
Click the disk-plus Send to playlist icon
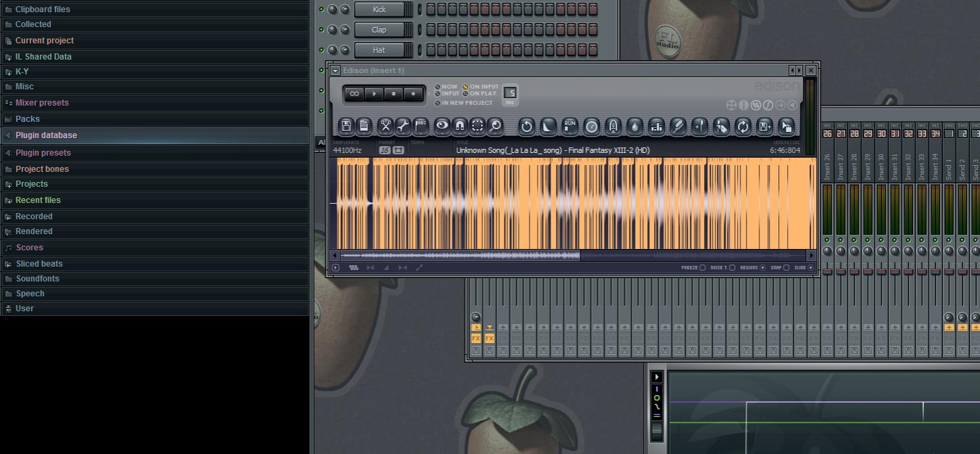764,127
